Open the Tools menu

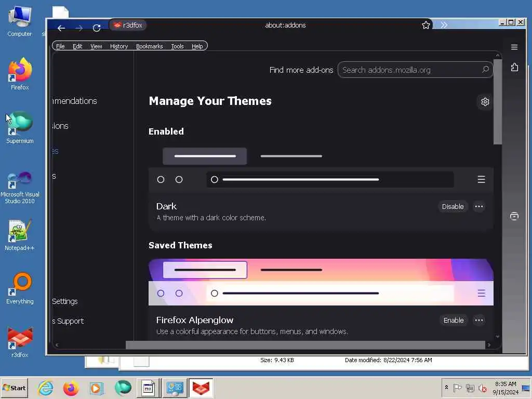pyautogui.click(x=177, y=46)
